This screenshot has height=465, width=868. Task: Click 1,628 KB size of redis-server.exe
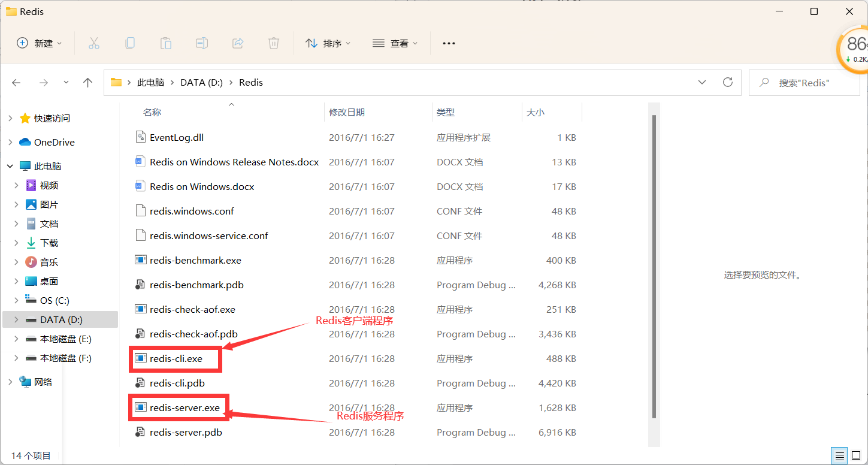[x=557, y=407]
